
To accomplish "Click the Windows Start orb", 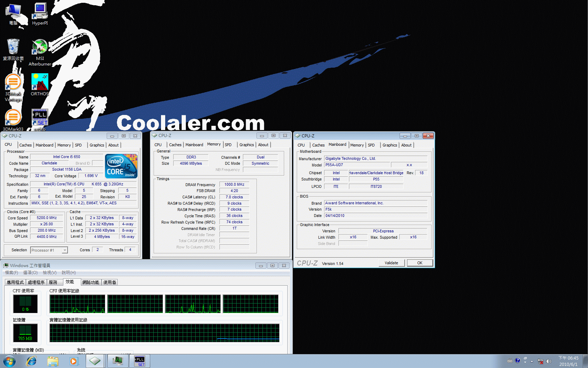I will (x=9, y=361).
